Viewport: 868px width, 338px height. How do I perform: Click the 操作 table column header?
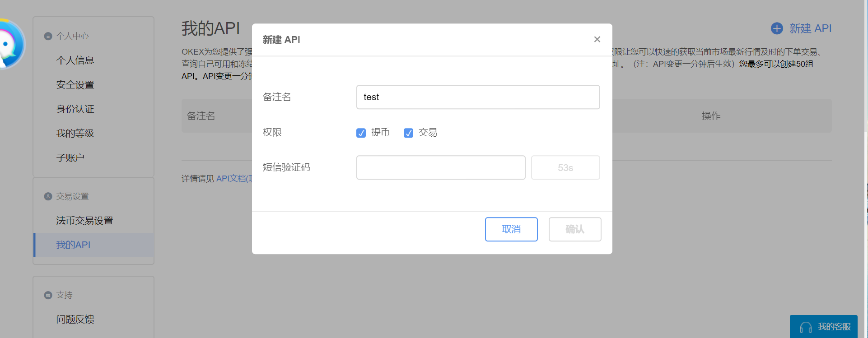[x=711, y=116]
